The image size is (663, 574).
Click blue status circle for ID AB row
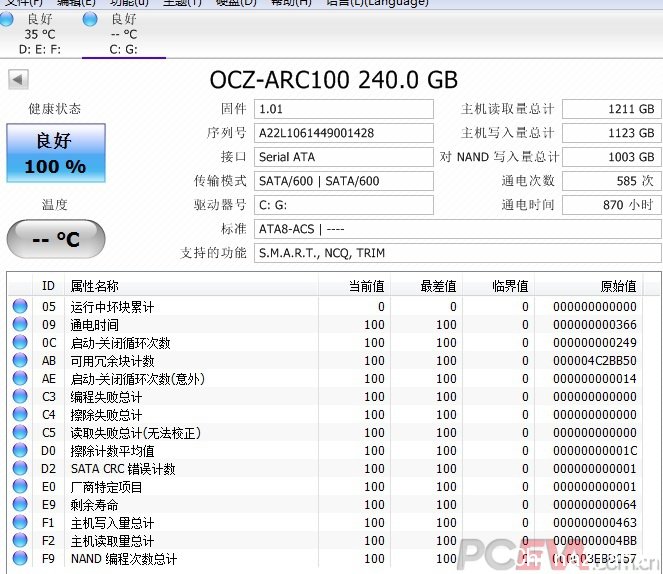coord(20,360)
